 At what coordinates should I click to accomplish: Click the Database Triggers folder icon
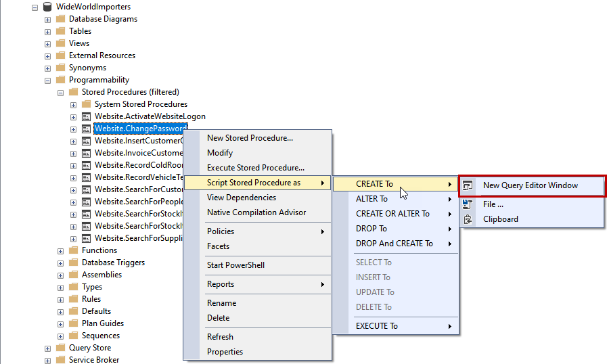coord(73,263)
